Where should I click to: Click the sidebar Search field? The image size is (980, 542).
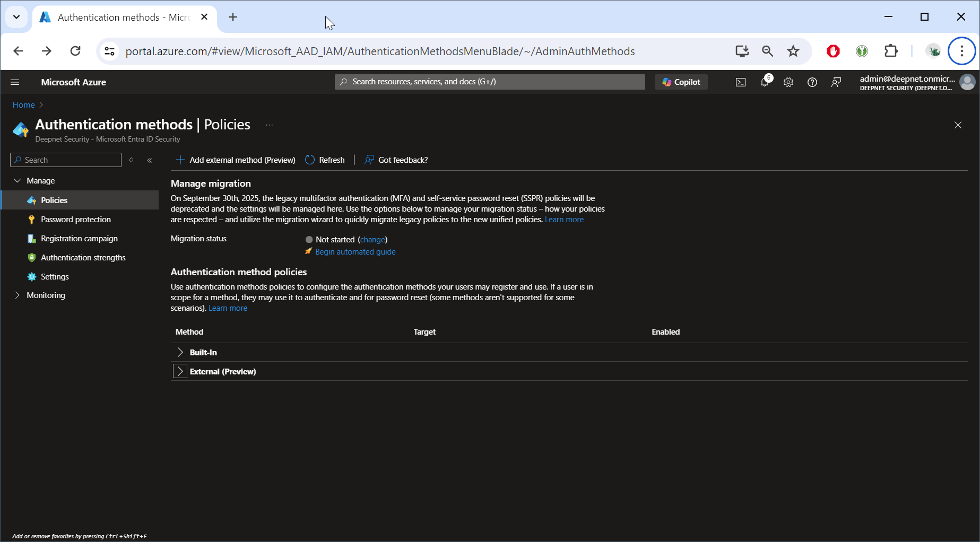click(x=70, y=160)
